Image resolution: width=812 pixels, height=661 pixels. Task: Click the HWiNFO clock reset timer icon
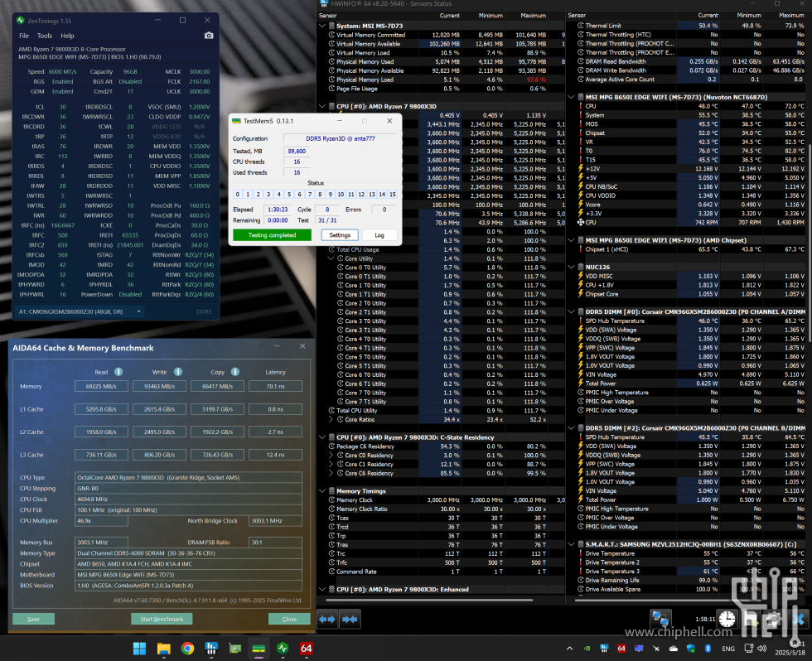point(727,619)
